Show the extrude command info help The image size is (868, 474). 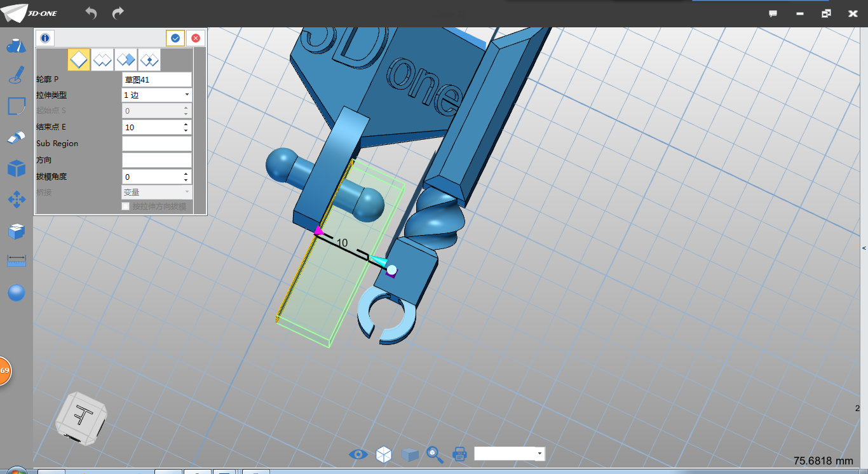[x=45, y=38]
